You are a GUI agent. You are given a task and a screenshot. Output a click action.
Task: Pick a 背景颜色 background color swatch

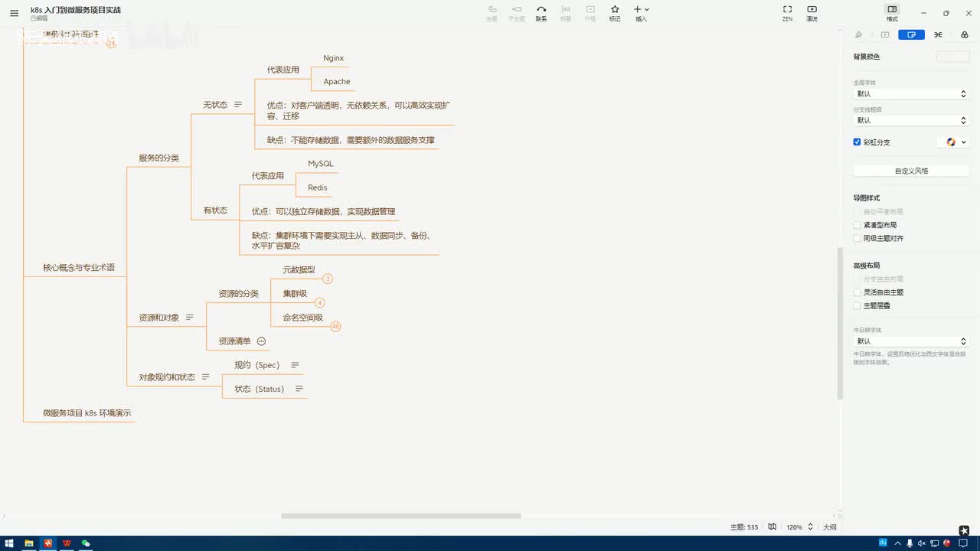[x=952, y=57]
